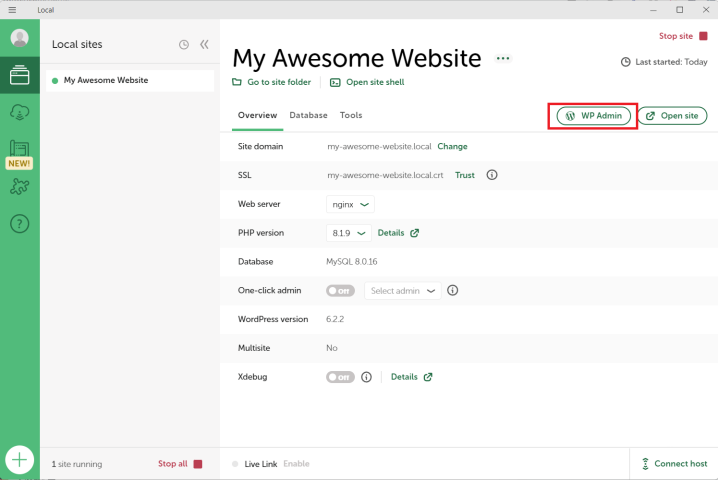Screen dimensions: 718x480
Task: Click the site title My Awesome Website heading
Action: pyautogui.click(x=357, y=58)
